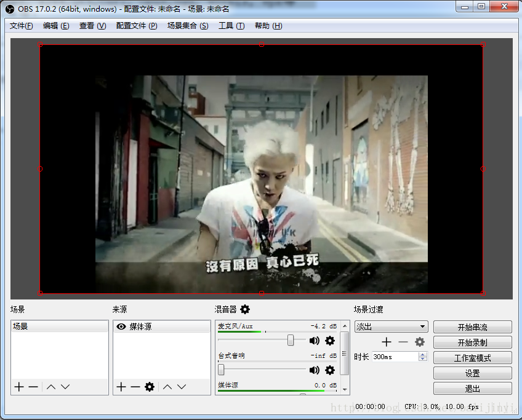Click the 300ms duration input field
Screen dimensions: 522x420
pos(395,357)
